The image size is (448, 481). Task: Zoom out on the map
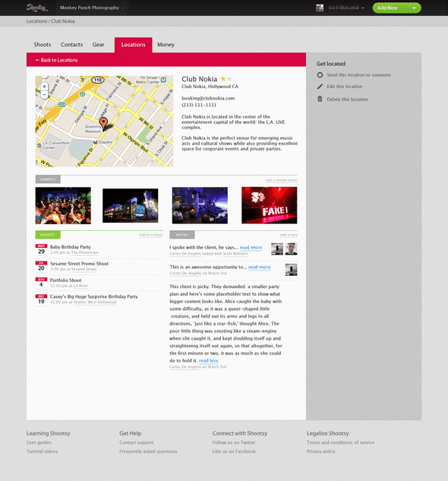[45, 94]
